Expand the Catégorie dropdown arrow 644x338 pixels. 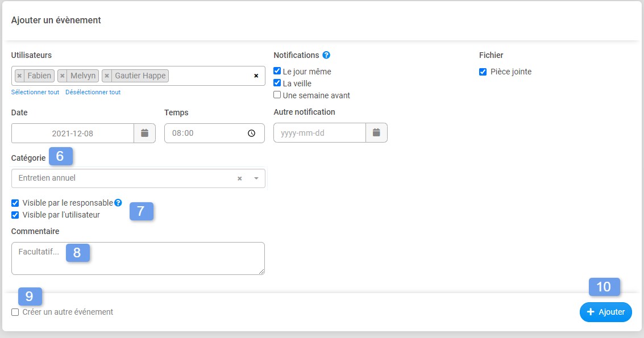pyautogui.click(x=256, y=178)
